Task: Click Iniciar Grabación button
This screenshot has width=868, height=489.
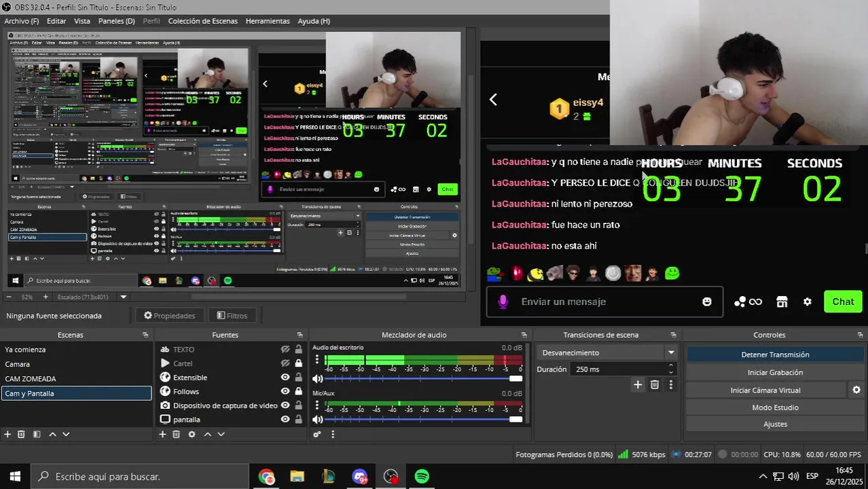Action: pyautogui.click(x=775, y=372)
